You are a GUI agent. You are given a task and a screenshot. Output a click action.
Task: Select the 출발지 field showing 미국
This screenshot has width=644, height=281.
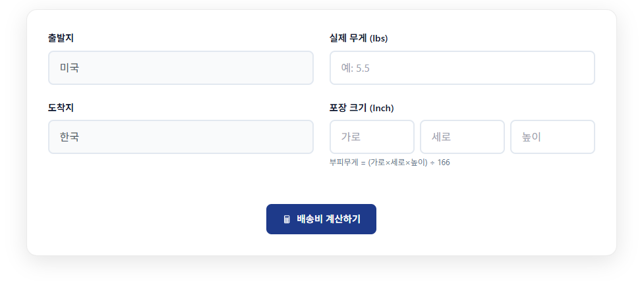tap(181, 68)
